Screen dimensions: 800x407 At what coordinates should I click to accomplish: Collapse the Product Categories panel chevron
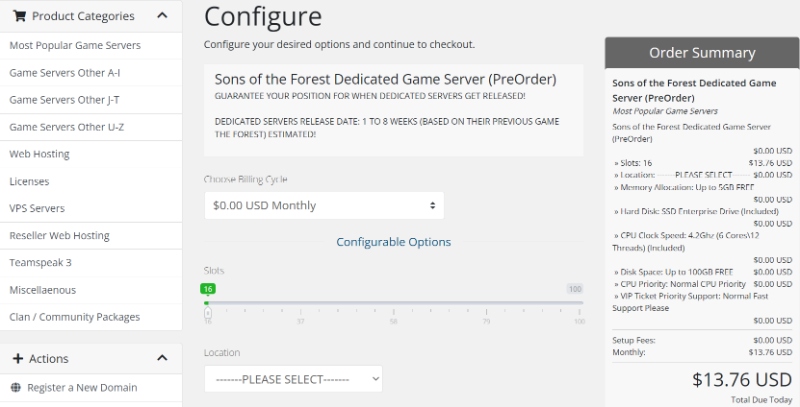[x=162, y=16]
